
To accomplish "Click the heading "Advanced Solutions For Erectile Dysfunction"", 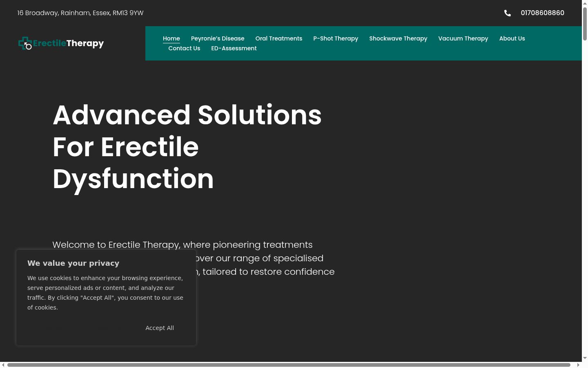I will (x=187, y=147).
